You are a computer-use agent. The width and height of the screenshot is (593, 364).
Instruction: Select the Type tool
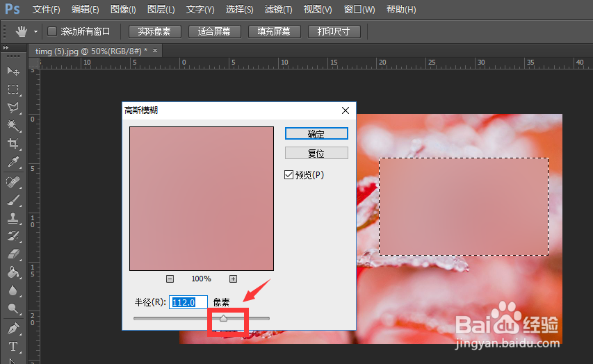13,346
